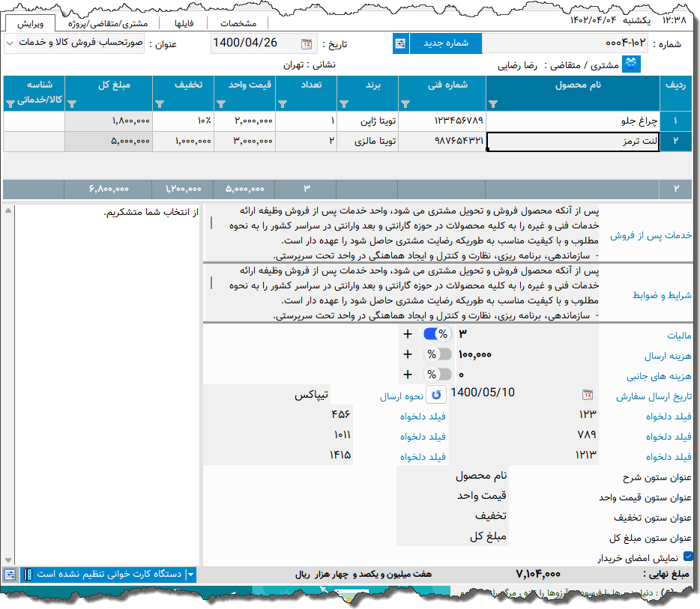Viewport: 700px width, 609px height.
Task: Click the plus button next to مالیات
Action: pos(408,333)
